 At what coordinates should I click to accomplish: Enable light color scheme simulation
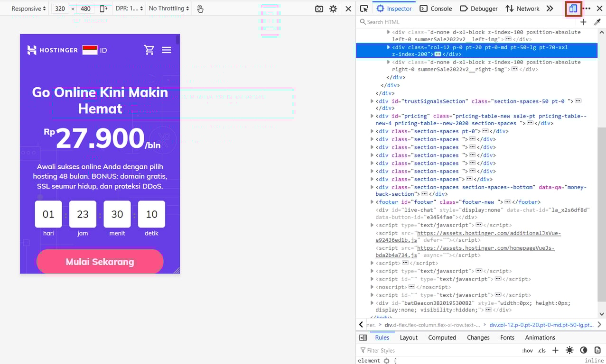569,350
